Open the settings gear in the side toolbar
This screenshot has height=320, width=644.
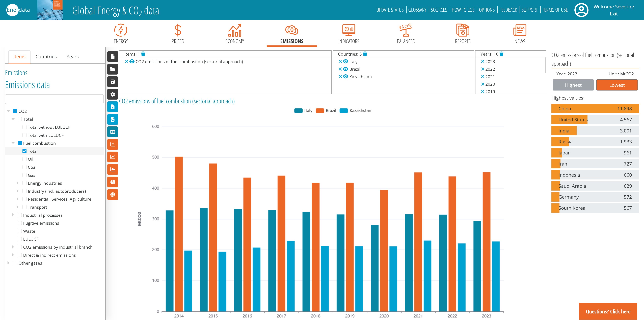[113, 94]
